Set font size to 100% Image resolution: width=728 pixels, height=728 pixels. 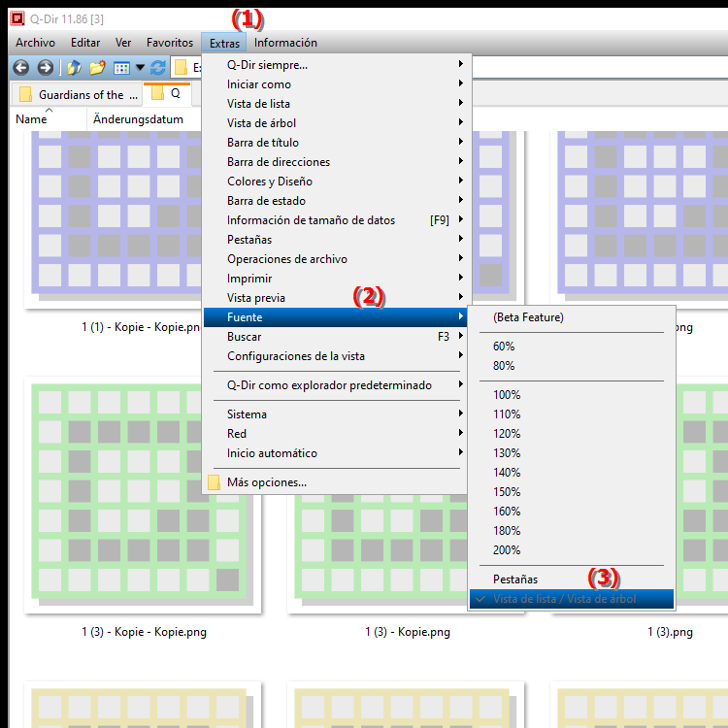point(572,396)
